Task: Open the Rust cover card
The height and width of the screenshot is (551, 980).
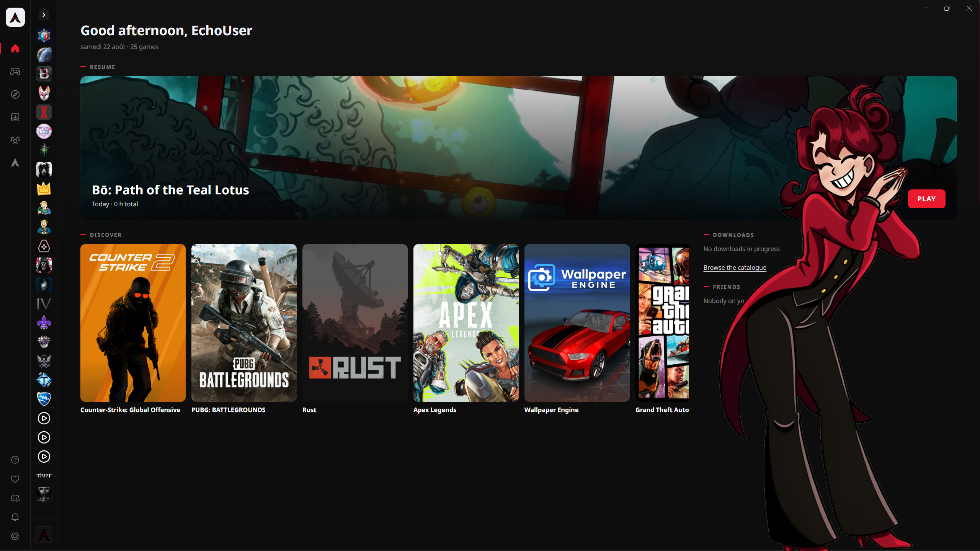Action: click(355, 323)
